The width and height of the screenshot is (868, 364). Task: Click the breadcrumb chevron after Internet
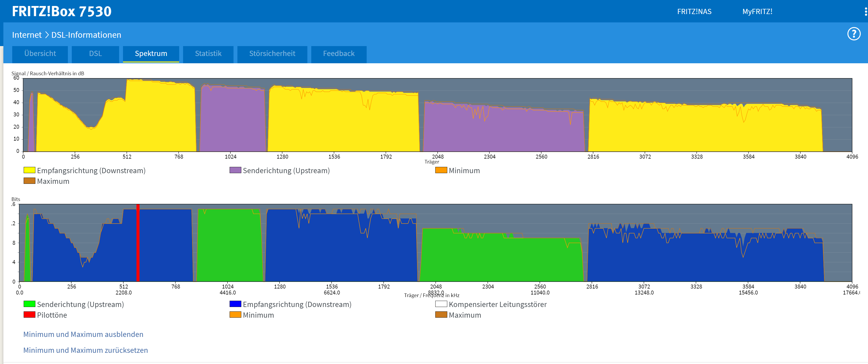click(47, 35)
